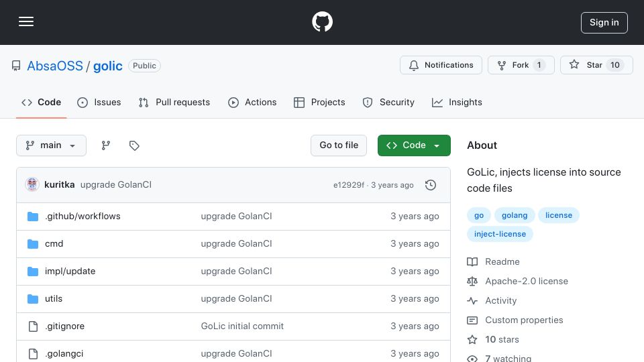Click the .gitignore file icon
The height and width of the screenshot is (362, 644).
34,326
